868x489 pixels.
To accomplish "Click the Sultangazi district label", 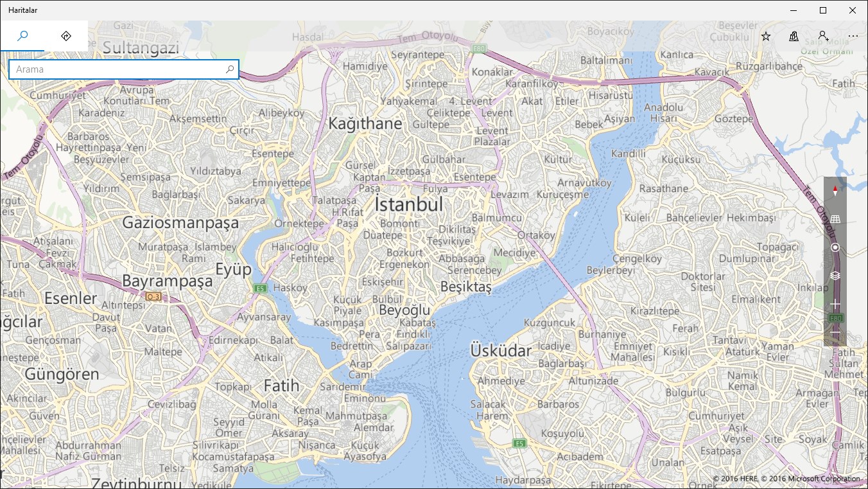I will (142, 47).
